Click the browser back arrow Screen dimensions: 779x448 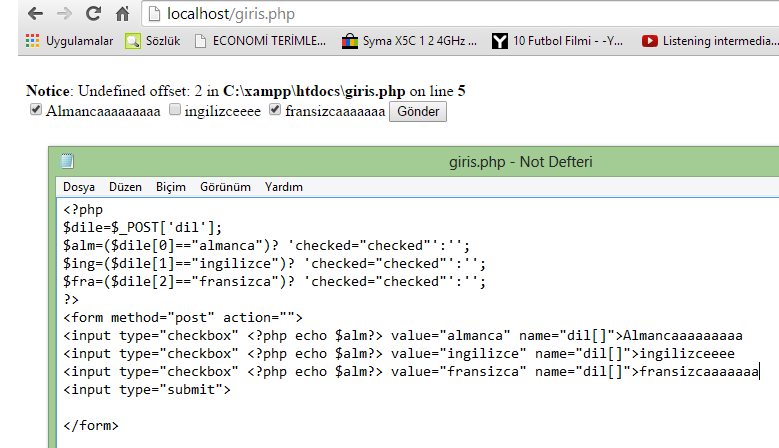click(x=34, y=14)
